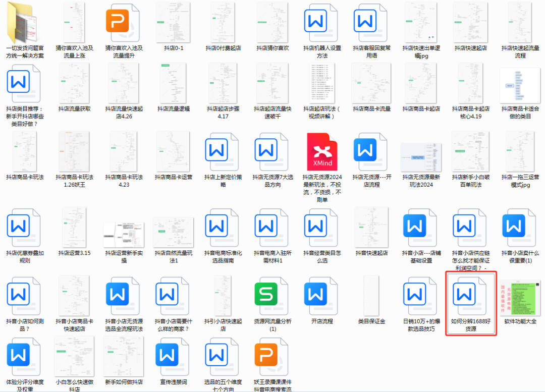Open the green spreadsheet icon 货源网流量分析(1)
The height and width of the screenshot is (392, 545).
click(271, 296)
